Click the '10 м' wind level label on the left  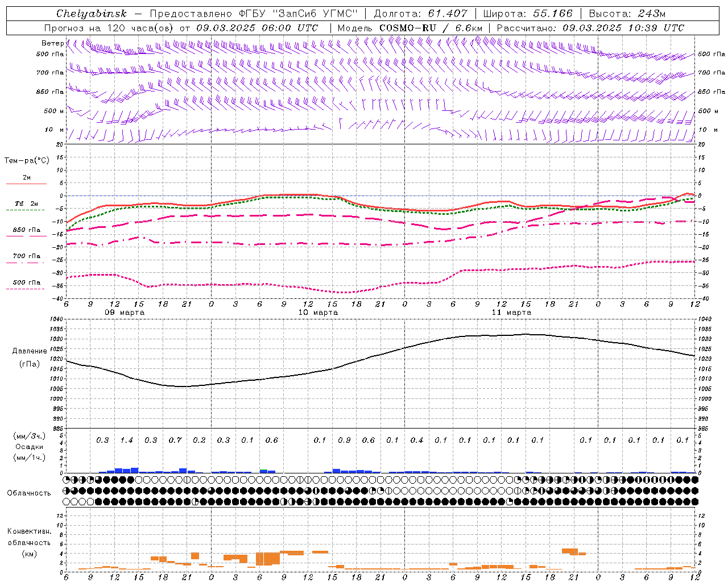point(53,130)
